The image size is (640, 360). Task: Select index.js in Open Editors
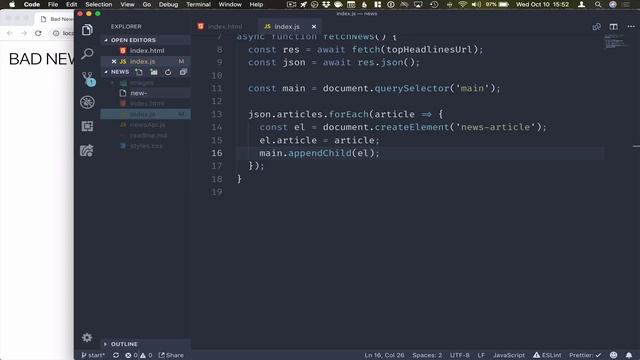tap(146, 61)
